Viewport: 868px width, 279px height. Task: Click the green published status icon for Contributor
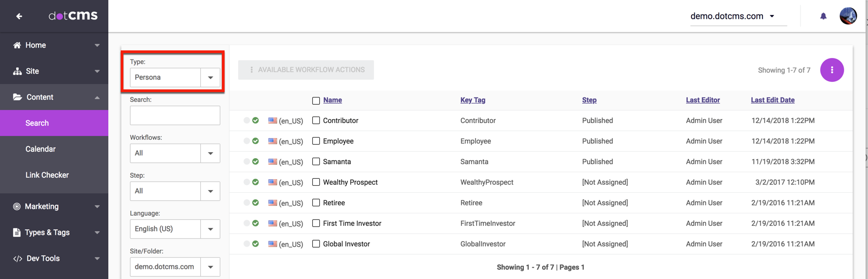point(255,120)
